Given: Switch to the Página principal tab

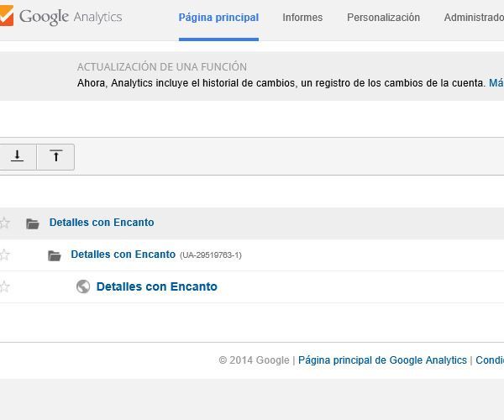Looking at the screenshot, I should (218, 18).
